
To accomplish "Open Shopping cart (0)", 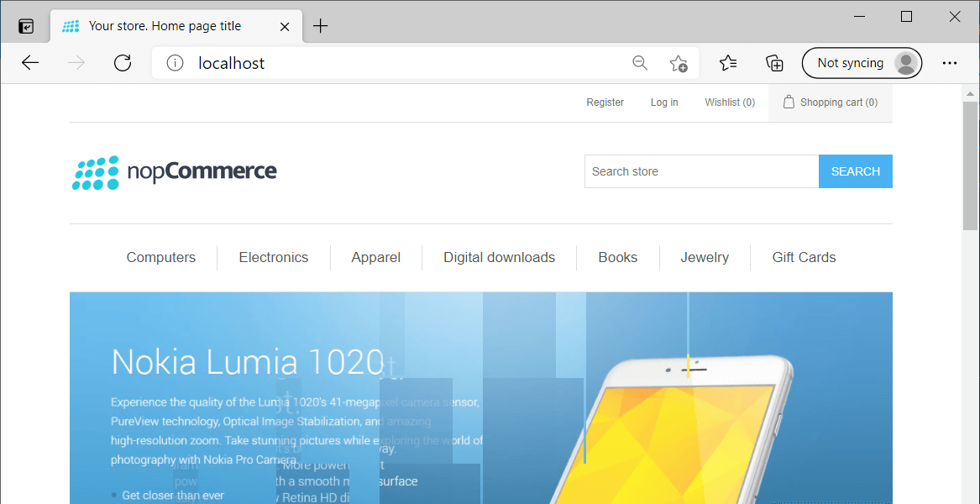I will (831, 102).
